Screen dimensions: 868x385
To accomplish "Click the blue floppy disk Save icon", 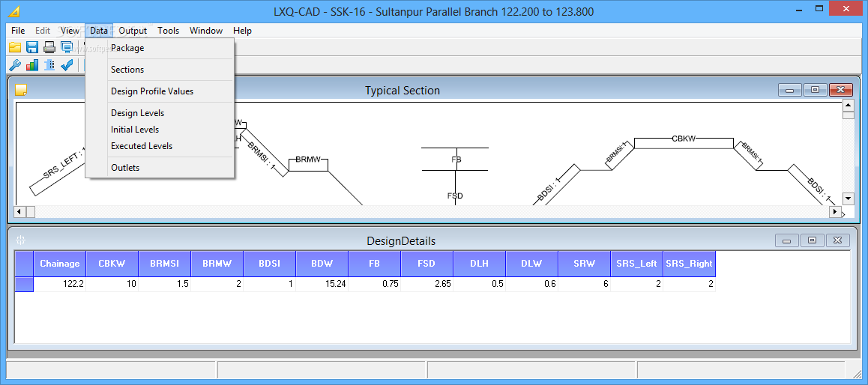I will pos(32,47).
